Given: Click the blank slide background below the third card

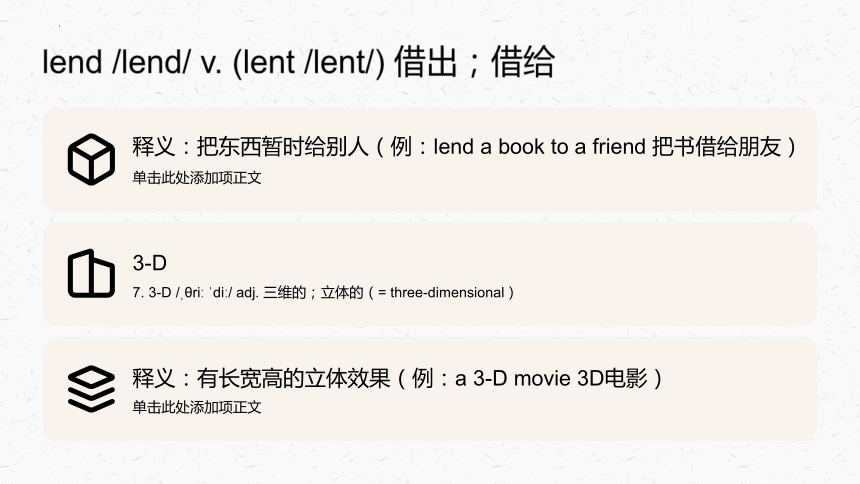Looking at the screenshot, I should click(430, 464).
